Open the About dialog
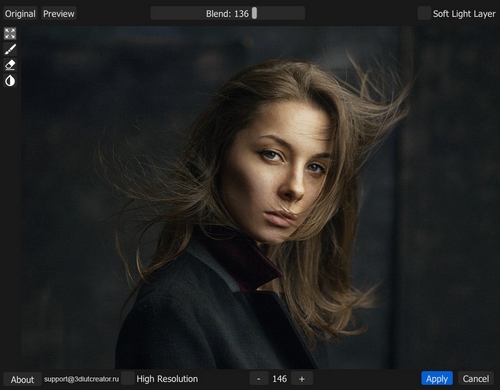Screen dimensions: 500x390 pyautogui.click(x=22, y=379)
